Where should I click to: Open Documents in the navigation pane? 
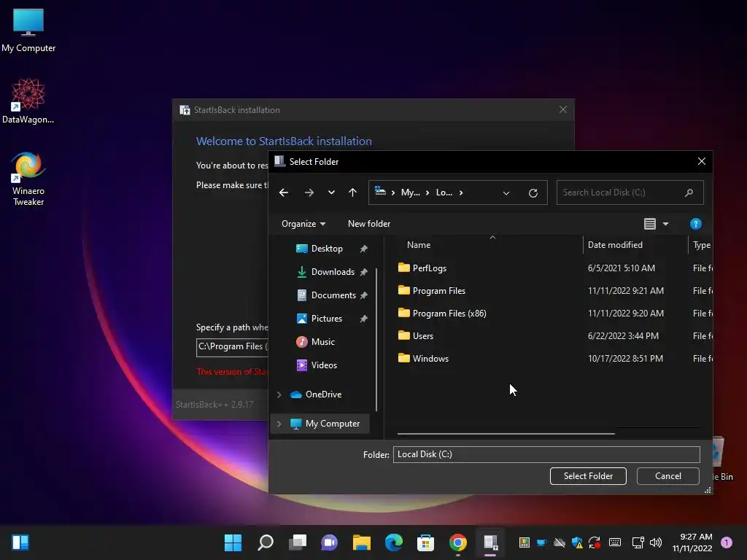coord(333,295)
